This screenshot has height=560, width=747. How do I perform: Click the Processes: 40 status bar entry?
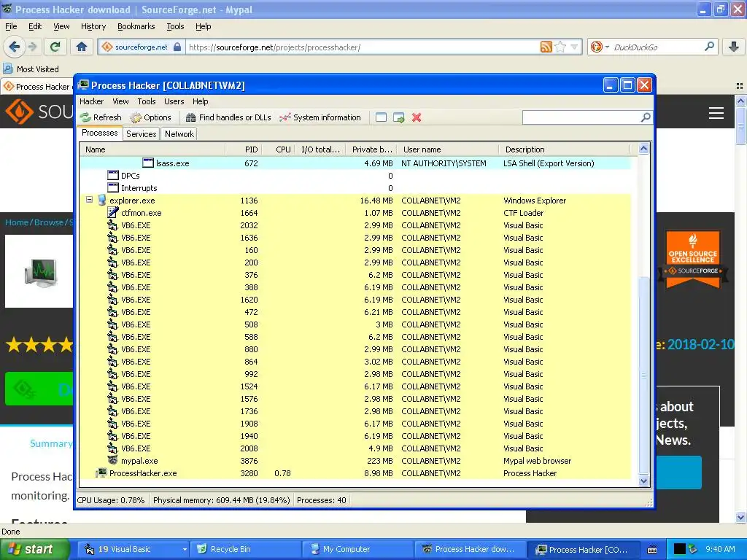click(322, 500)
